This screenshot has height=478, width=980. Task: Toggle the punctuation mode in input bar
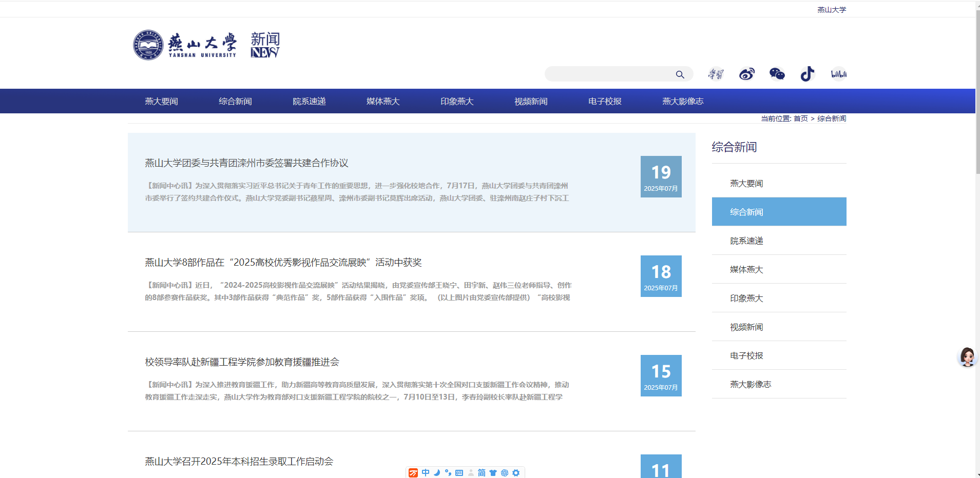point(448,473)
